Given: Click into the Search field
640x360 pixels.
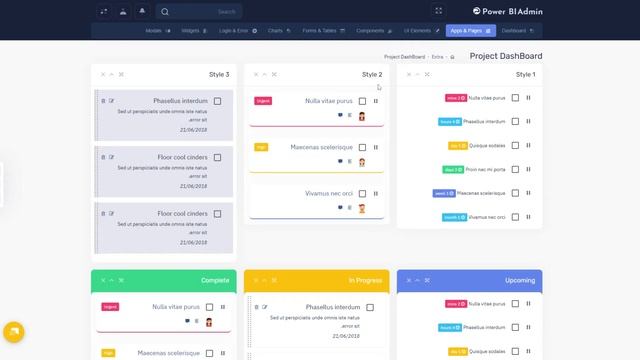Looking at the screenshot, I should pos(199,11).
